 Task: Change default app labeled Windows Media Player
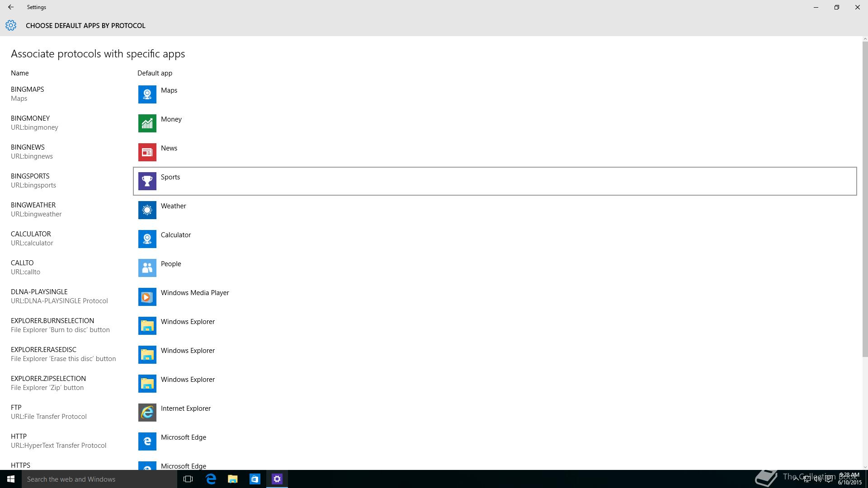tap(495, 297)
